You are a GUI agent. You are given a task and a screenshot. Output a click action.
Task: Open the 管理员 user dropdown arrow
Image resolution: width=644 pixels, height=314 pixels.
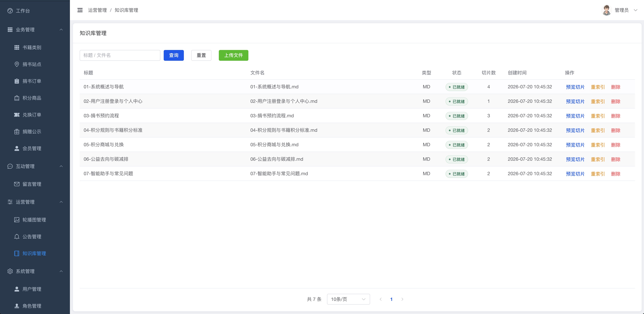click(635, 10)
